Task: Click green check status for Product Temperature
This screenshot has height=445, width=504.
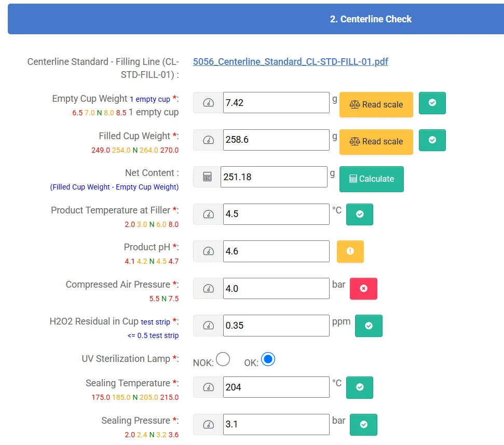Action: pyautogui.click(x=360, y=214)
